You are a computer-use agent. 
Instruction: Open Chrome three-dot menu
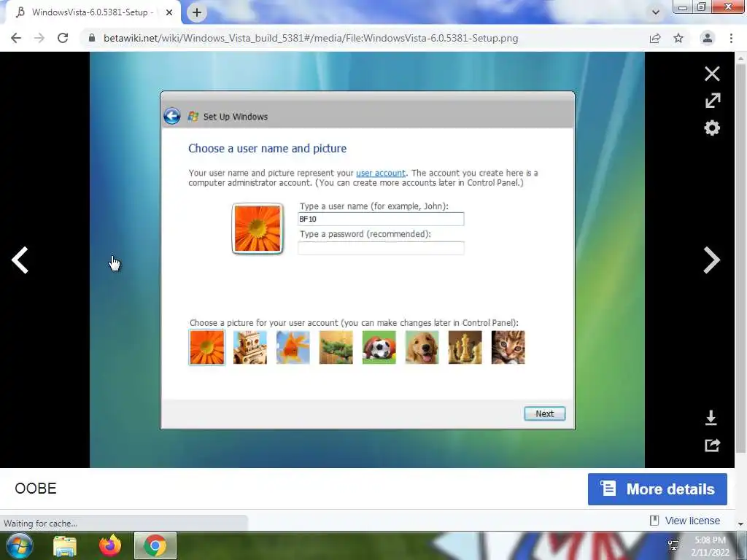click(731, 38)
